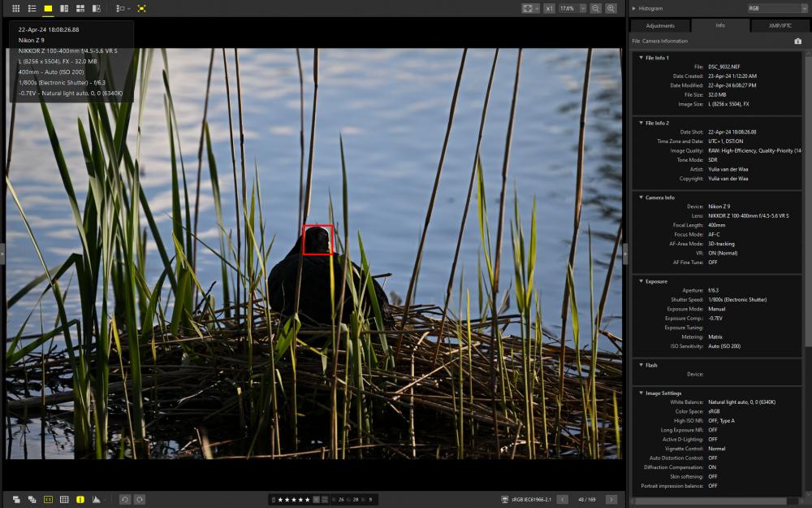Switch to thumbnail grid view
812x508 pixels.
pos(16,8)
